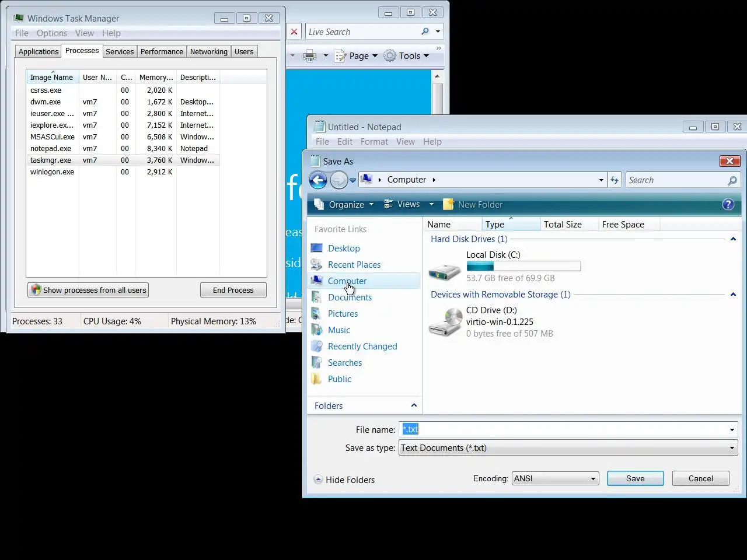Open the address bar dropdown arrow

[x=601, y=180]
